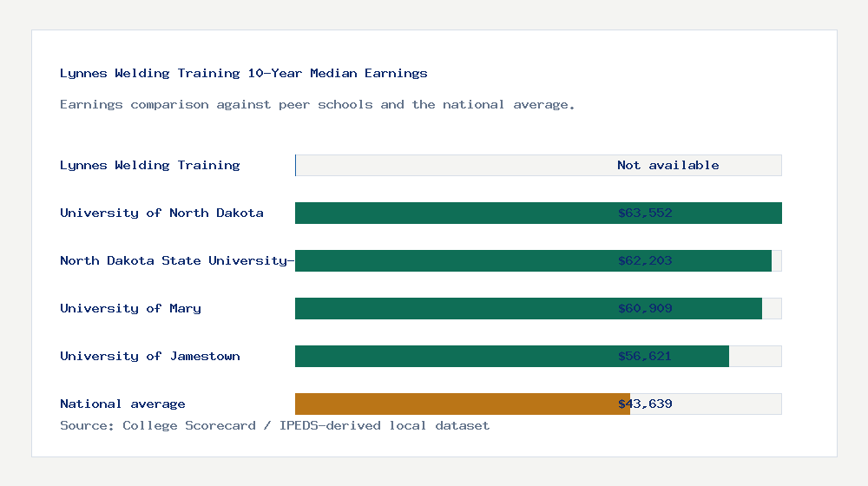Click the $60,909 bar value
Screen dimensions: 868x486
click(645, 308)
